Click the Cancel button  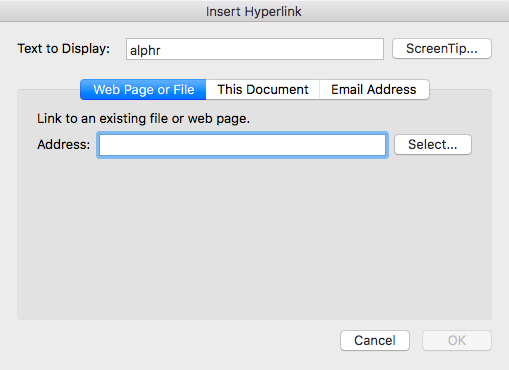click(375, 341)
